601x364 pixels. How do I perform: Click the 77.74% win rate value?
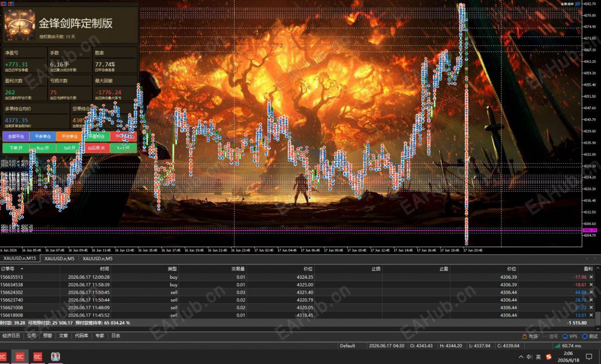(105, 65)
